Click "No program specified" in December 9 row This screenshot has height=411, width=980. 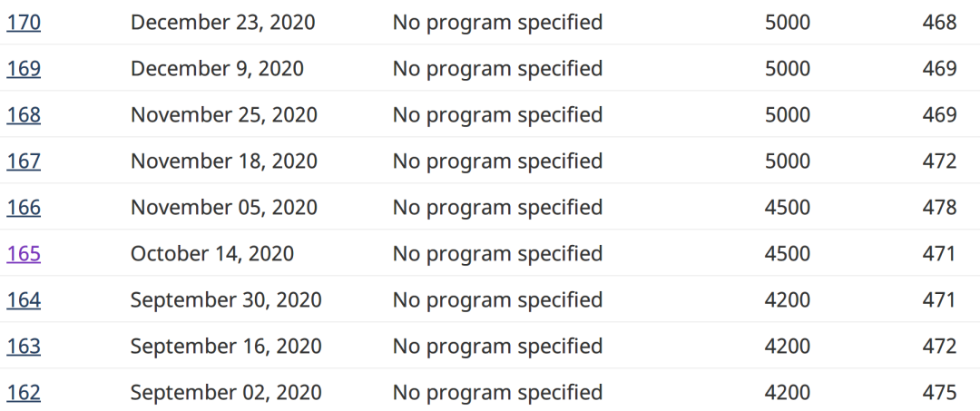(x=497, y=69)
